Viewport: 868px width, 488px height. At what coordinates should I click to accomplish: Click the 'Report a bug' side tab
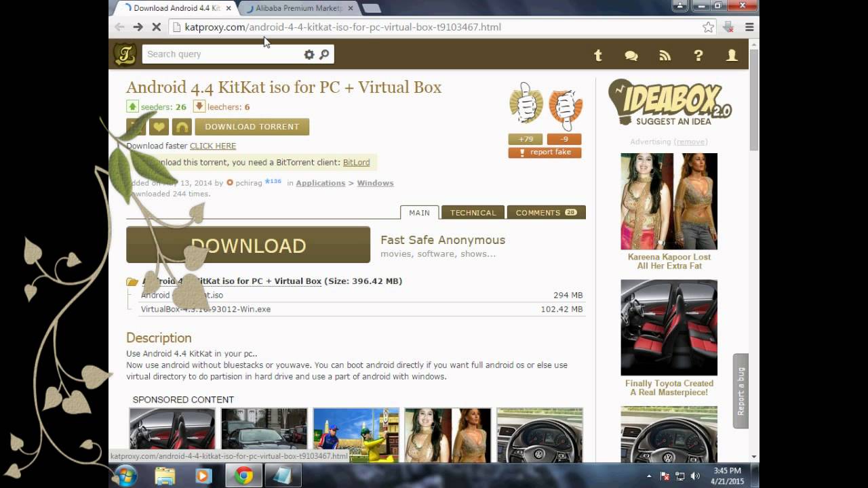pos(741,391)
